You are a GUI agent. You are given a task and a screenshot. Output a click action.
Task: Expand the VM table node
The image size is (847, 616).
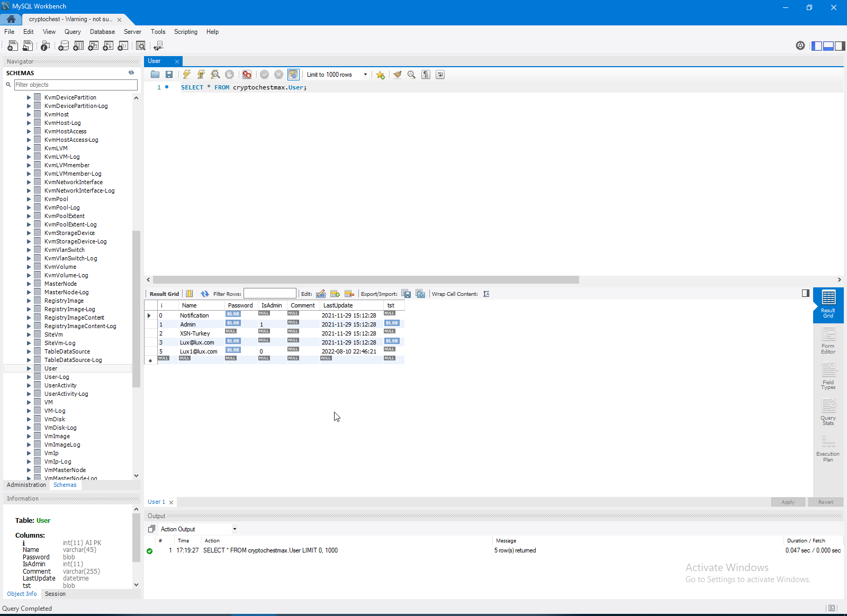[x=29, y=402]
